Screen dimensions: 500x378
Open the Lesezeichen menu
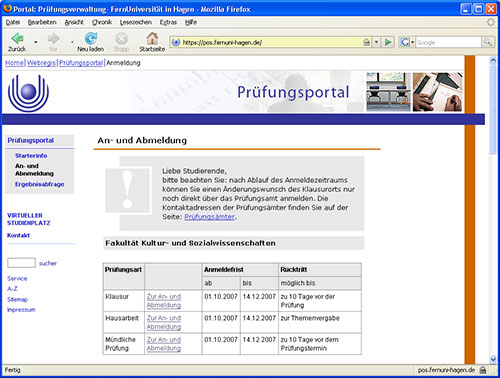(x=136, y=22)
